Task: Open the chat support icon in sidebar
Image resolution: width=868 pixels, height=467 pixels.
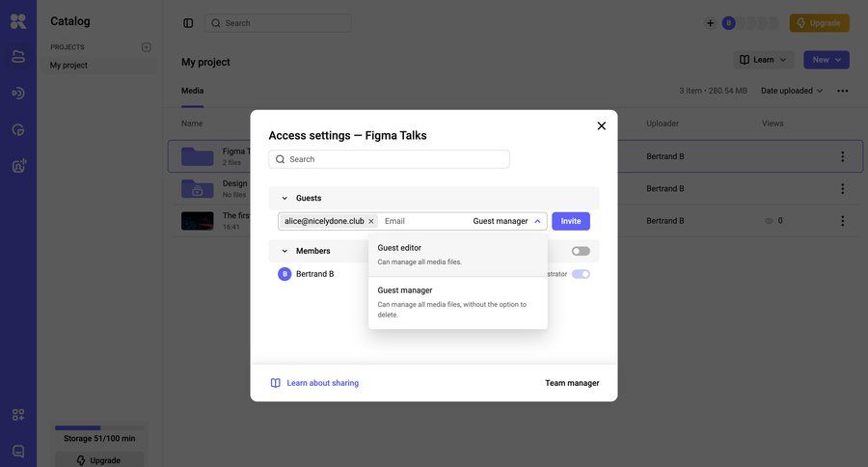Action: coord(18,451)
